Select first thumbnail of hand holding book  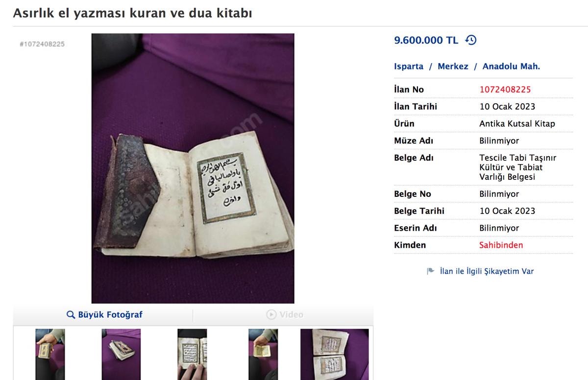pos(50,355)
